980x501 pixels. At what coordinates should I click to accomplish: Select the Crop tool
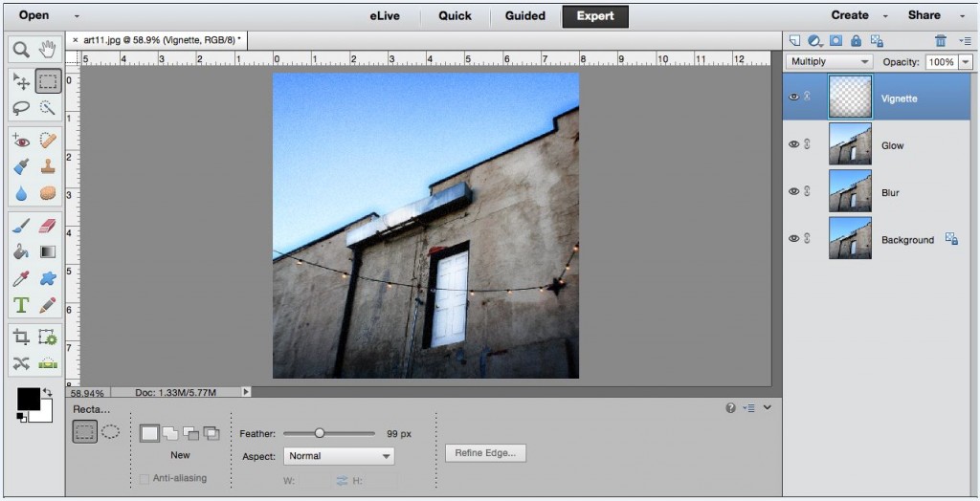click(x=21, y=338)
